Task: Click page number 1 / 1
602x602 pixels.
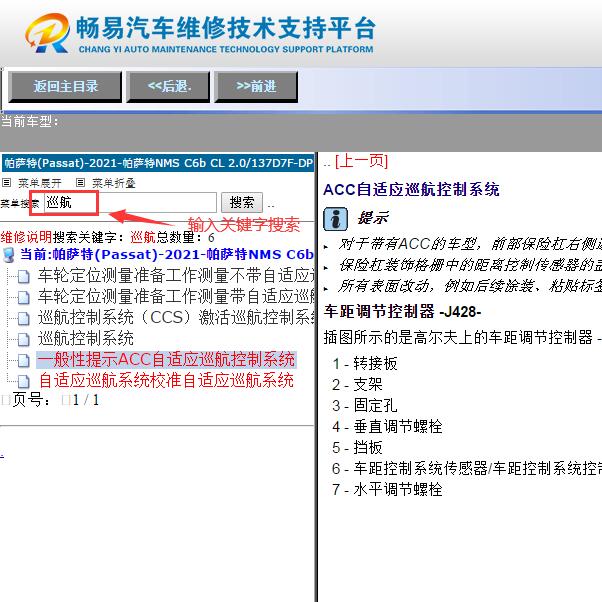Action: point(86,400)
